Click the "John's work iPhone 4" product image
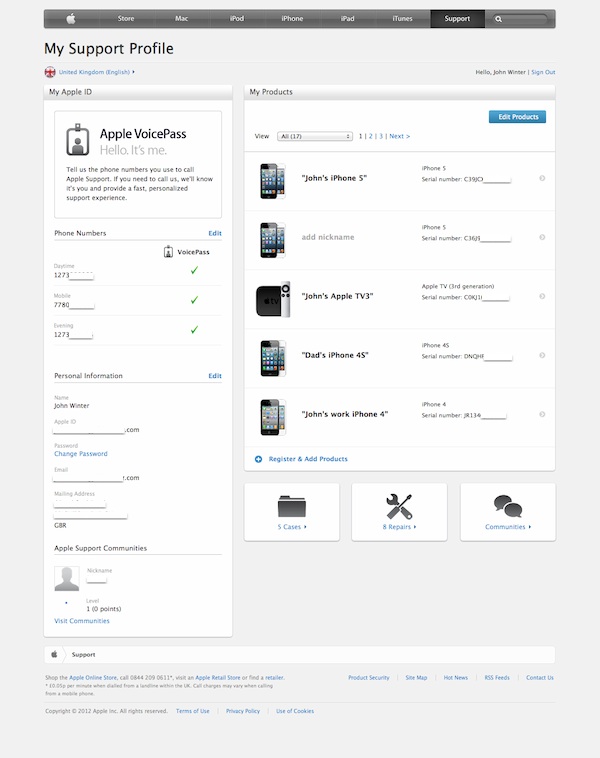600x758 pixels. tap(273, 417)
